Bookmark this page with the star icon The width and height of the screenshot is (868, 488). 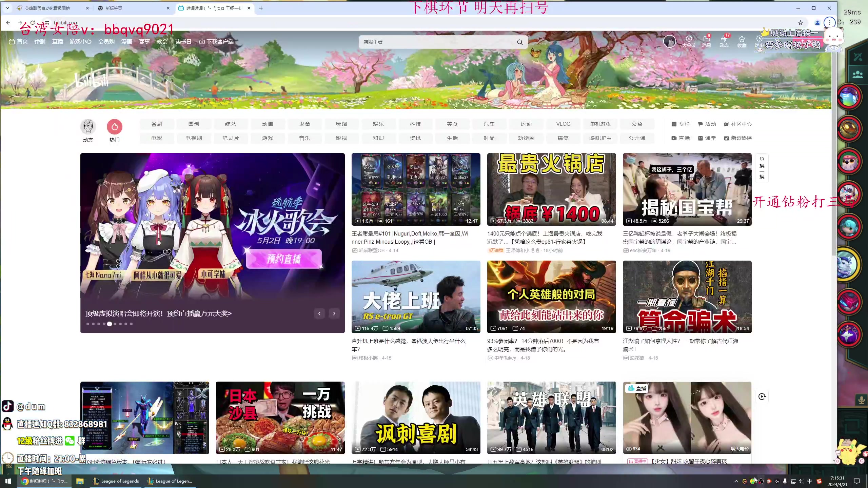tap(801, 23)
